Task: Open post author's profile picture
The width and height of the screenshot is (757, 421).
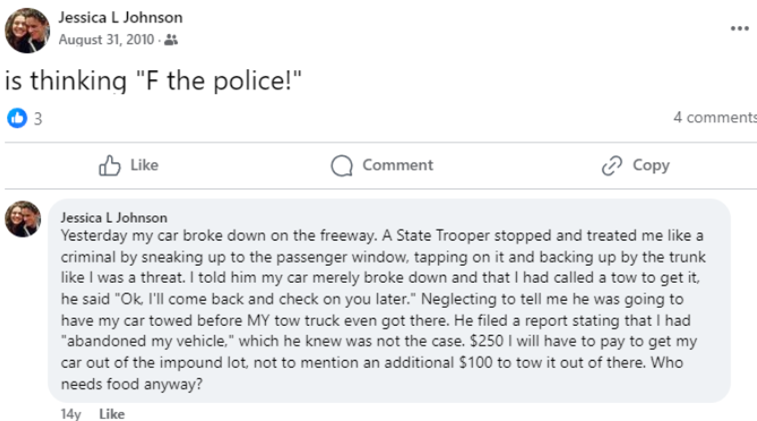Action: click(x=26, y=30)
